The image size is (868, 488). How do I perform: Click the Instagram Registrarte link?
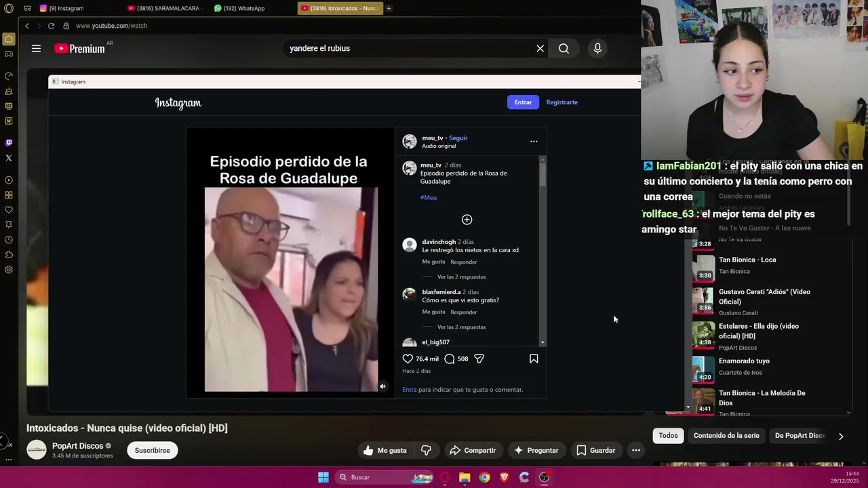click(x=561, y=102)
